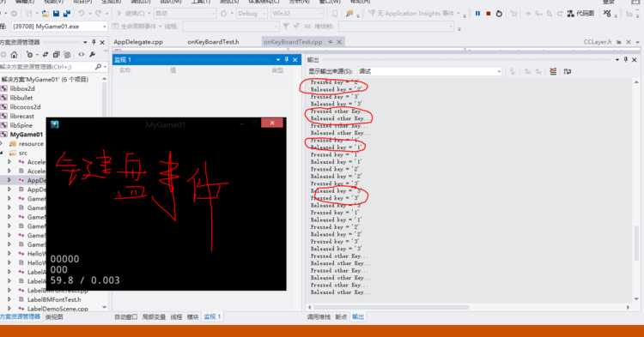
Task: Close the 监视 1 watch panel
Action: click(x=295, y=60)
